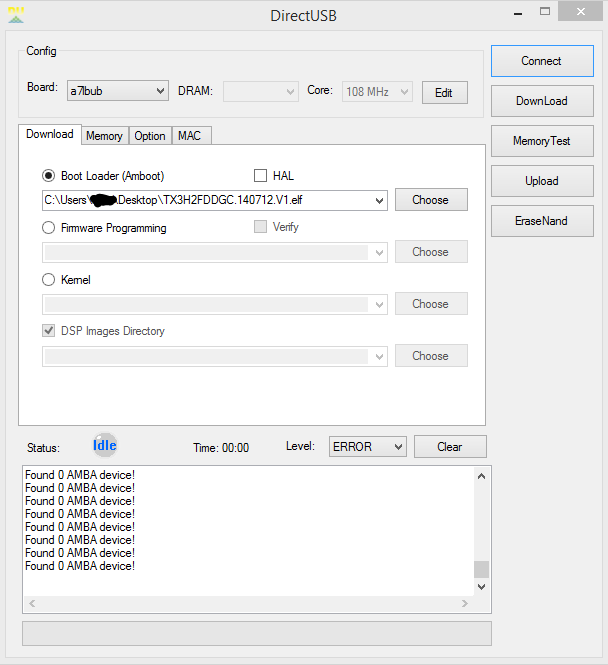608x665 pixels.
Task: Open the Option tab
Action: tap(150, 136)
